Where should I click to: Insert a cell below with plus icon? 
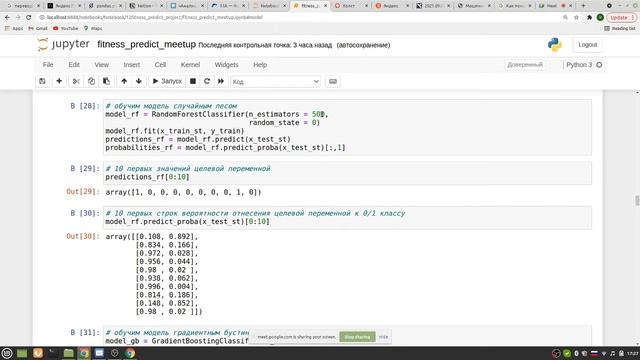[59, 81]
